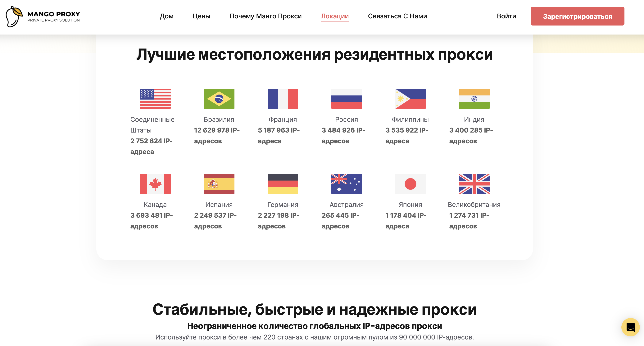Click the United States flag icon

(155, 99)
